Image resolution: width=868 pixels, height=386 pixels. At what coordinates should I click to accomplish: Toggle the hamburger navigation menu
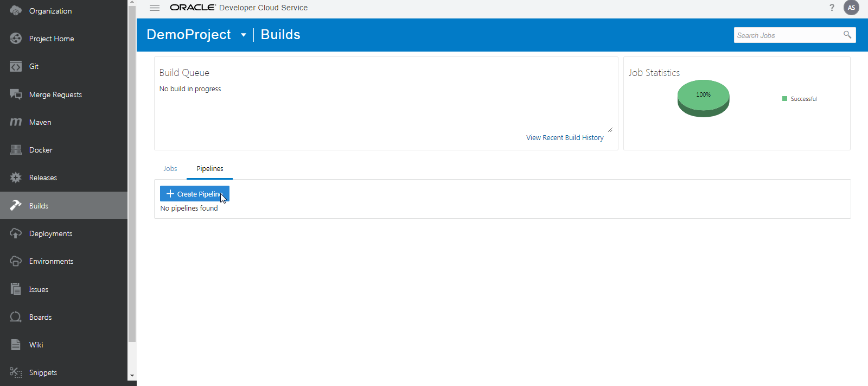pyautogui.click(x=155, y=8)
